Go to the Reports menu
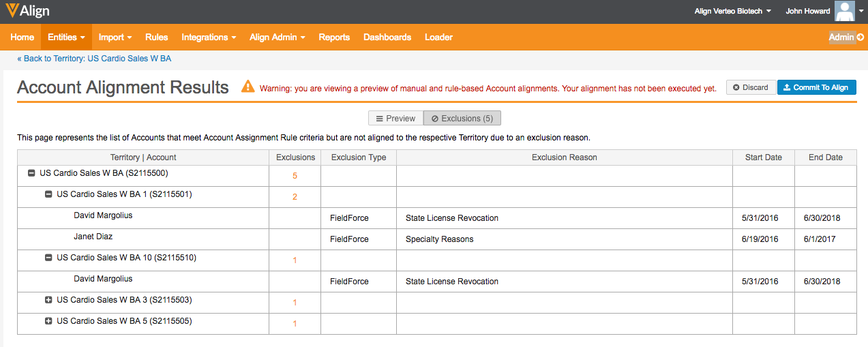 coord(334,37)
